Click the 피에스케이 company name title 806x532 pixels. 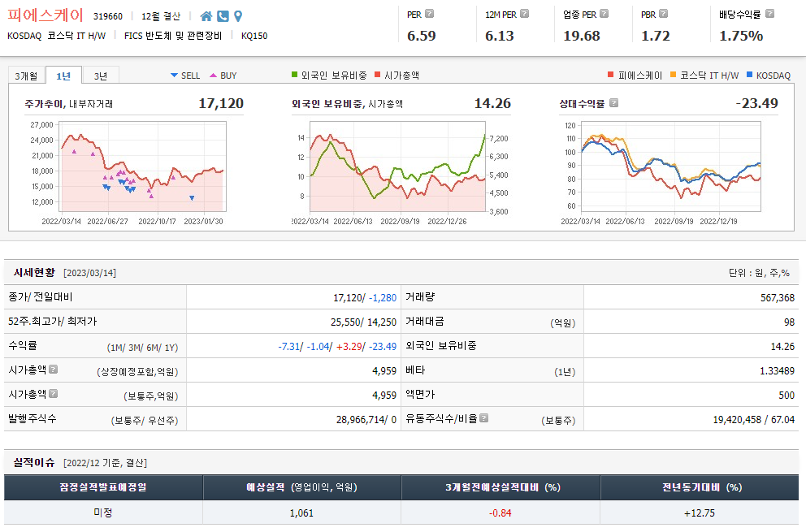coord(45,15)
